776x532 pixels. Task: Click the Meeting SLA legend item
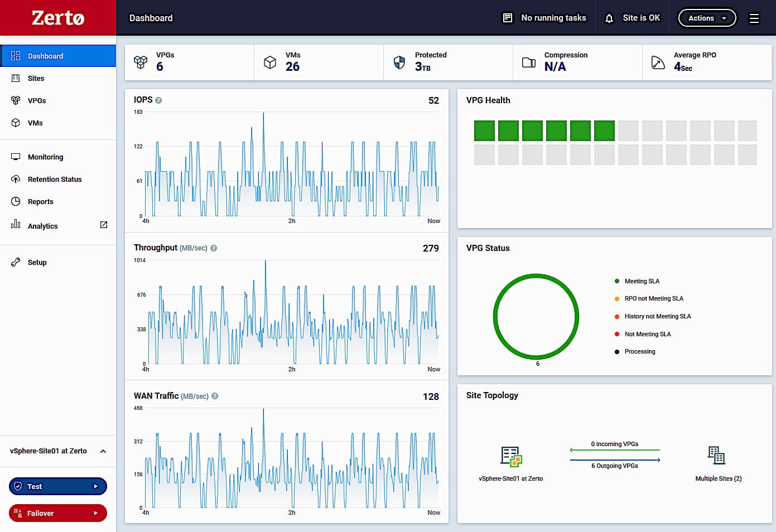(x=637, y=281)
